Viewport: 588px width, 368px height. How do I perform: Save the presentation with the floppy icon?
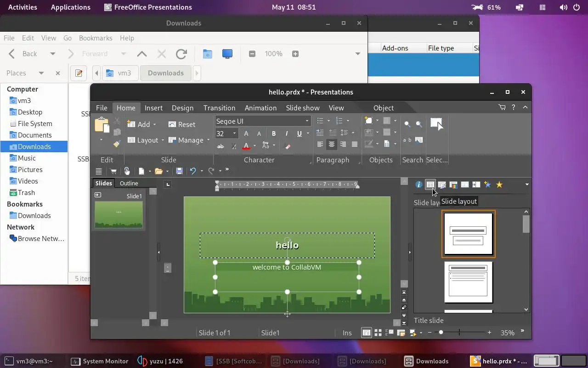click(180, 171)
